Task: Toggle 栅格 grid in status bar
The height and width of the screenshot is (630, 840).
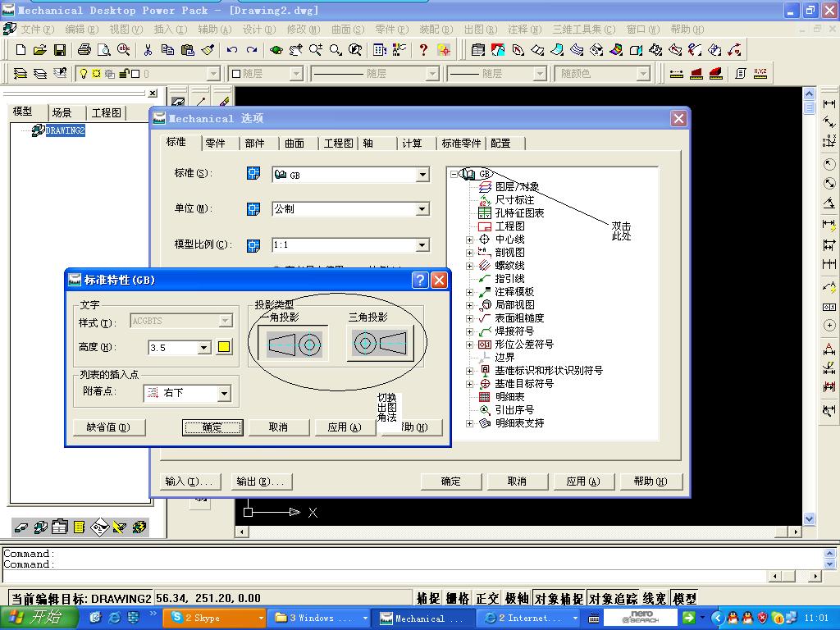Action: click(458, 598)
